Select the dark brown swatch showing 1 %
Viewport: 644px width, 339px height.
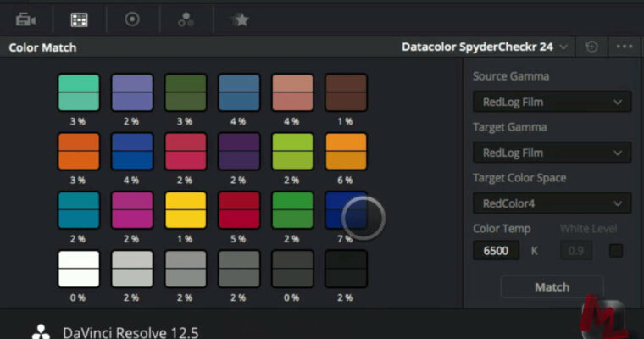[x=346, y=92]
